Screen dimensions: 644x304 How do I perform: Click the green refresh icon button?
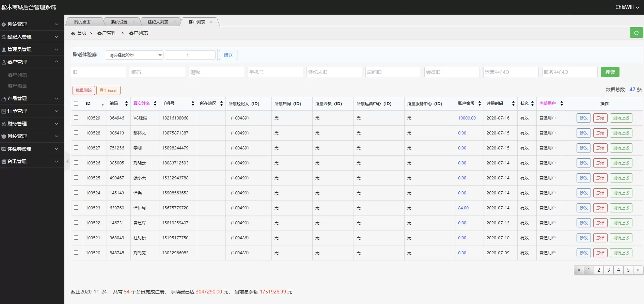(x=636, y=33)
